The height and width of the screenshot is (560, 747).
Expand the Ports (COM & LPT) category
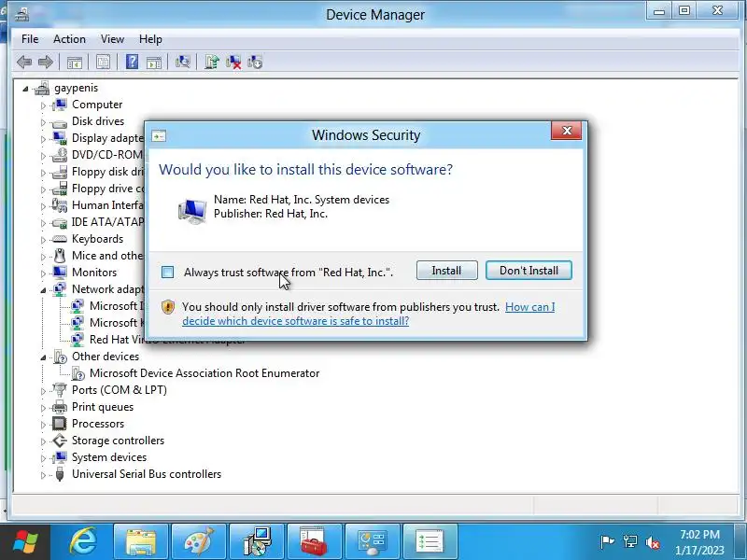(x=43, y=391)
